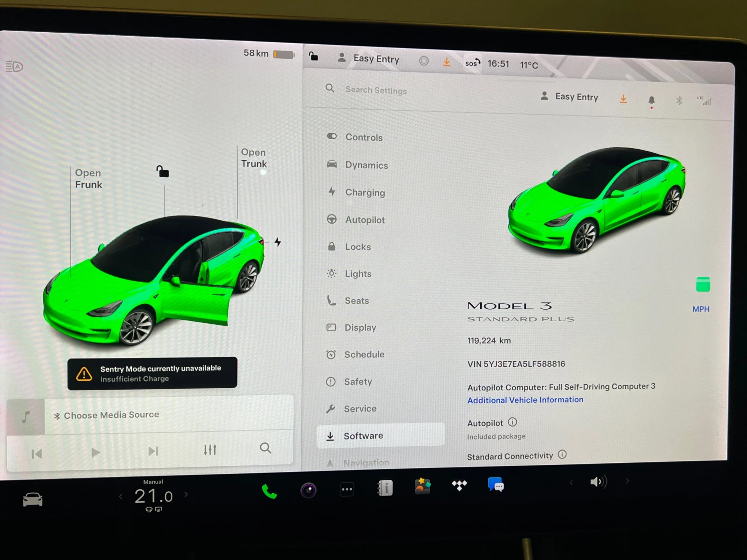Tap the Sentry Mode circle icon
The image size is (747, 560).
click(424, 61)
